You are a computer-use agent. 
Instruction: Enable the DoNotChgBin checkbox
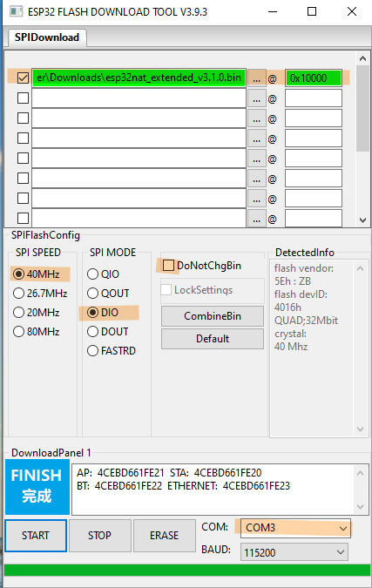point(168,266)
